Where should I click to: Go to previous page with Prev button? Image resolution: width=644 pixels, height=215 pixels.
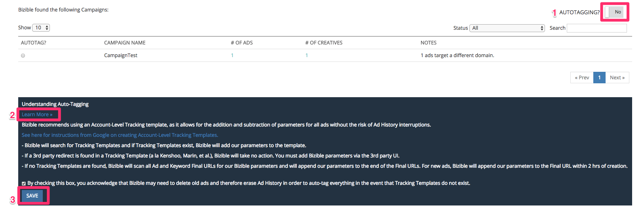point(582,78)
